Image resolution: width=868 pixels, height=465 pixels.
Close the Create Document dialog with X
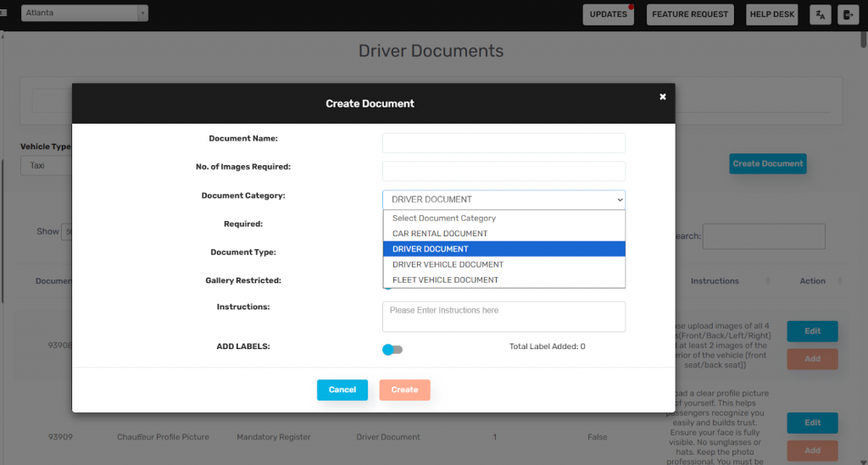click(x=663, y=97)
